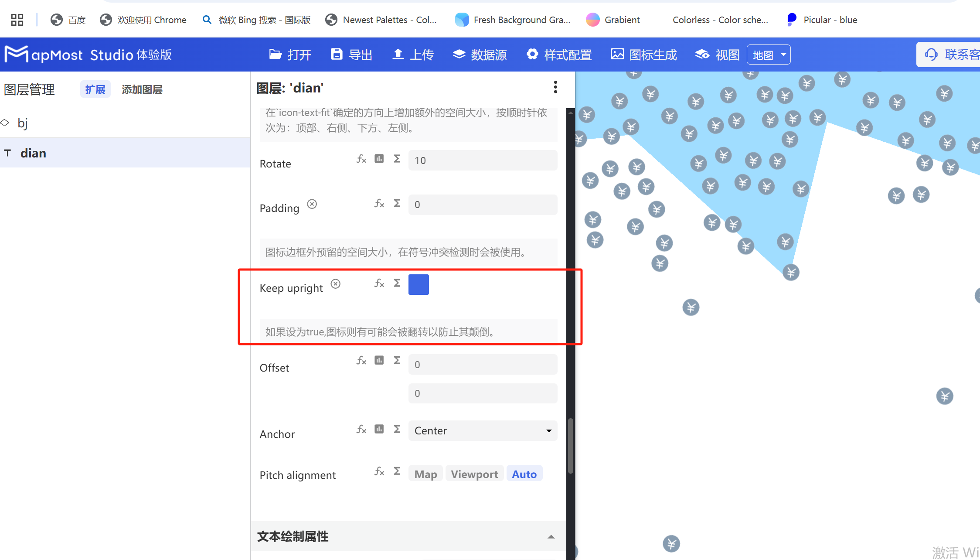
Task: Clear the Keep upright value via ⊗ button
Action: click(x=335, y=283)
